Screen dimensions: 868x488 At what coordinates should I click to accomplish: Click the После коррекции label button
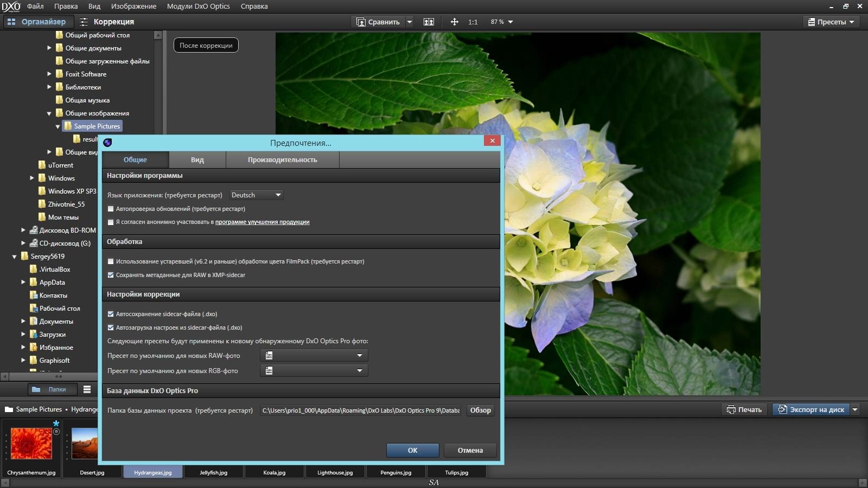tap(206, 45)
